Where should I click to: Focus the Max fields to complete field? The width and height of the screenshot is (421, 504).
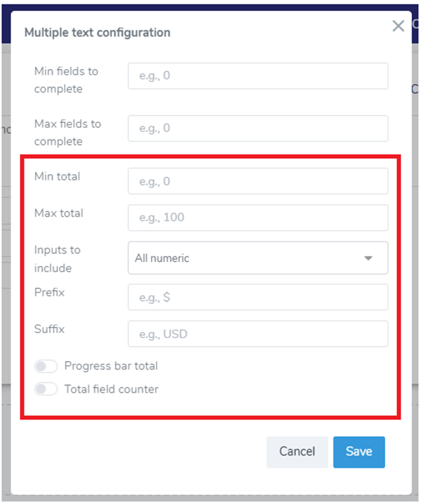[x=258, y=128]
